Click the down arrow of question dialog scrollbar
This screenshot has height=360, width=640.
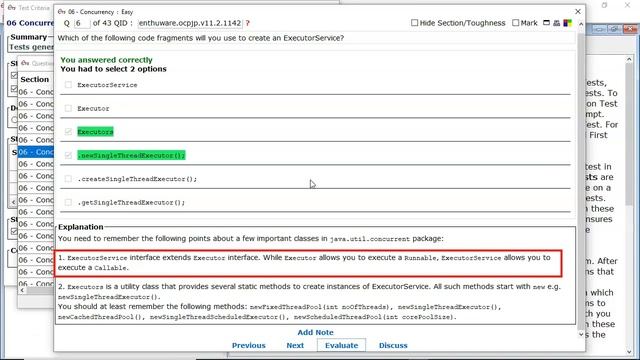click(581, 334)
